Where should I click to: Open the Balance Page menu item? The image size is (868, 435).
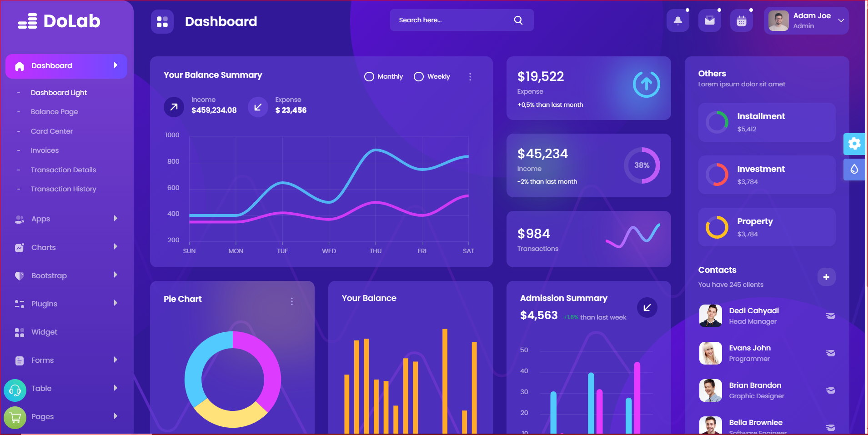(54, 112)
